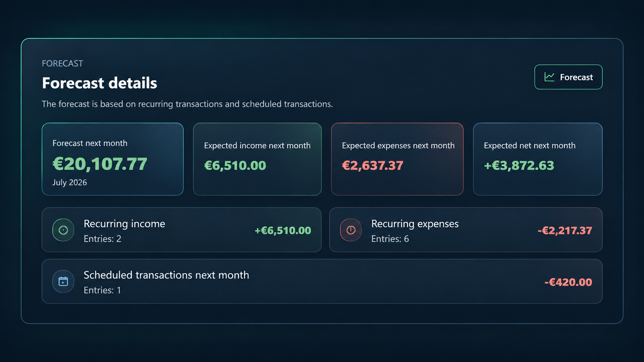Click the €6,510.00 expected income value
Image resolution: width=644 pixels, height=362 pixels.
point(235,165)
